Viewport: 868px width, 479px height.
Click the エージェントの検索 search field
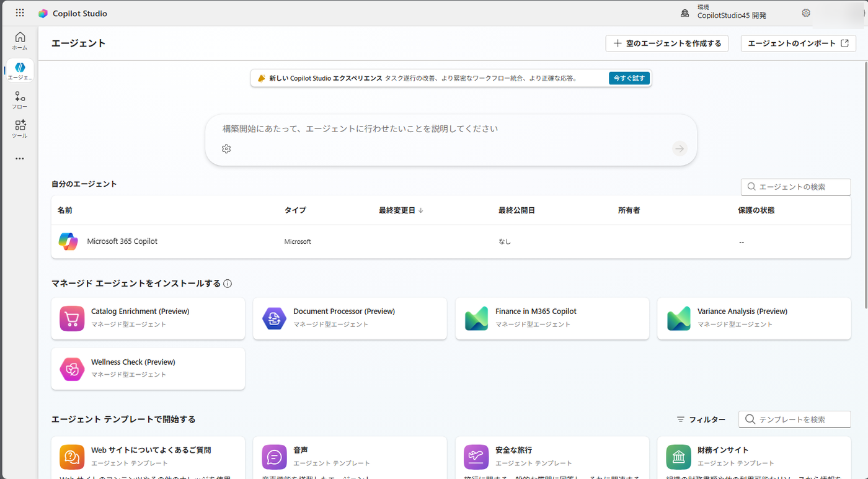click(795, 187)
